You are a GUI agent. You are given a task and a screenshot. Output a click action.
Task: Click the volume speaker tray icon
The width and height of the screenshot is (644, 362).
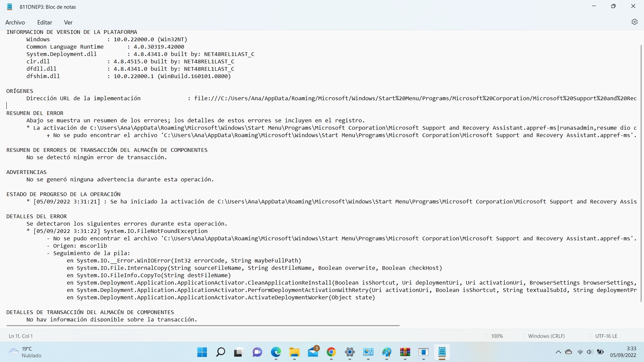click(590, 352)
